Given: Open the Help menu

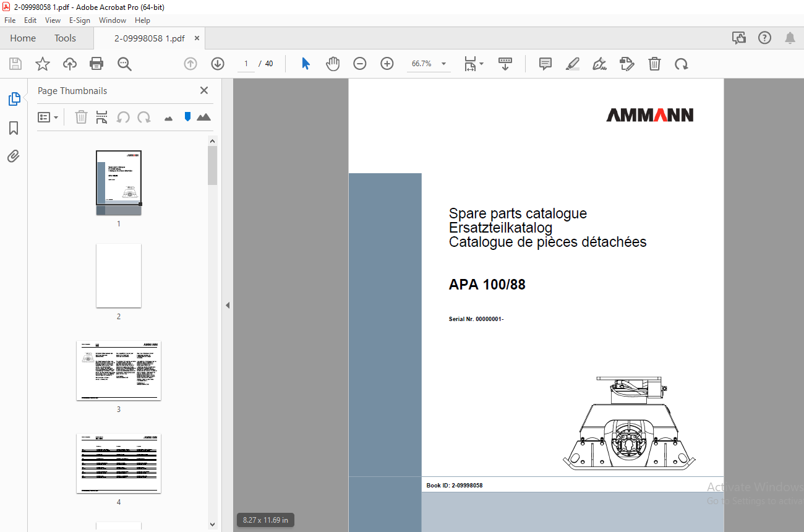Looking at the screenshot, I should point(142,20).
